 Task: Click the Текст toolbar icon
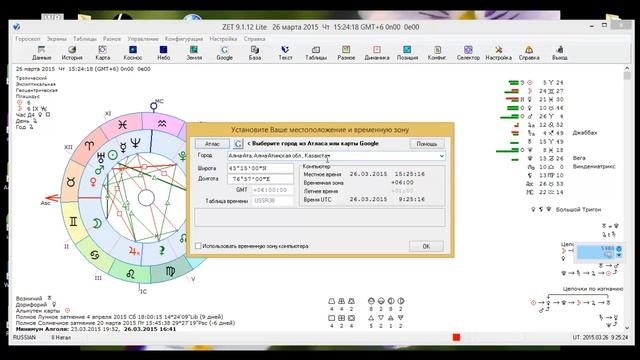285,53
